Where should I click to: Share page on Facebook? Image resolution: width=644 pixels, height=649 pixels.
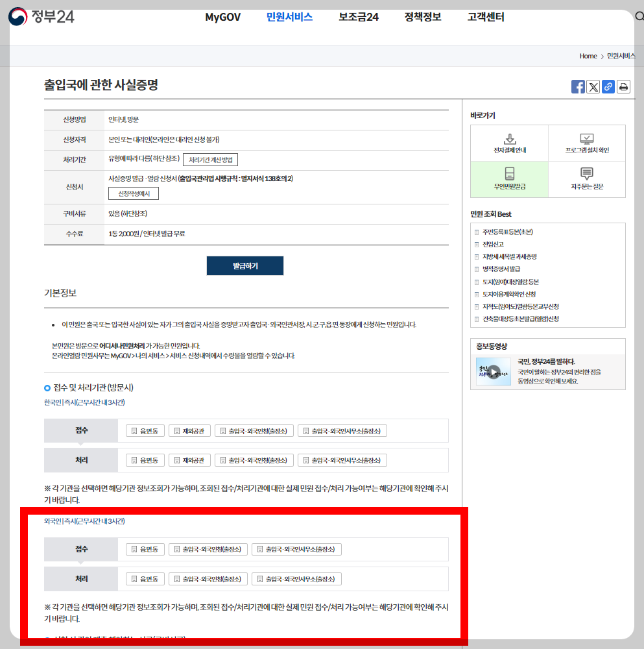[x=578, y=87]
